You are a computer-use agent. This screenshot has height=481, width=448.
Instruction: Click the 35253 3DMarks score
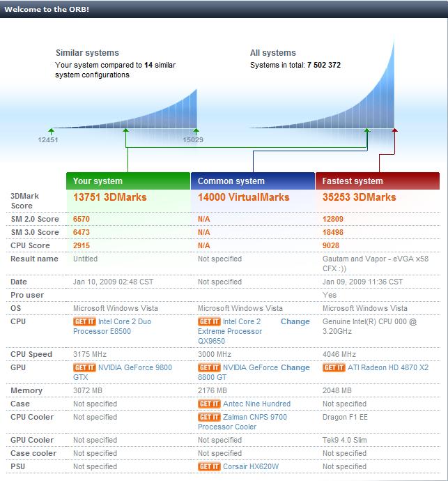(x=359, y=197)
